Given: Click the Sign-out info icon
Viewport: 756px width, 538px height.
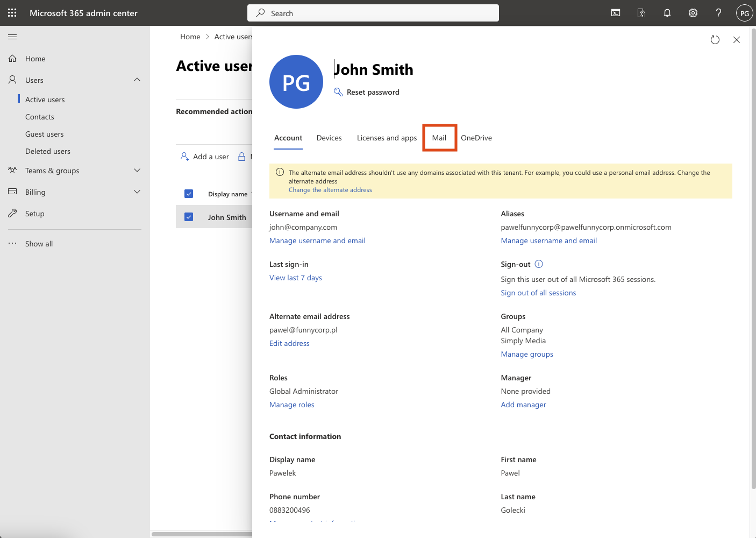Looking at the screenshot, I should (539, 264).
